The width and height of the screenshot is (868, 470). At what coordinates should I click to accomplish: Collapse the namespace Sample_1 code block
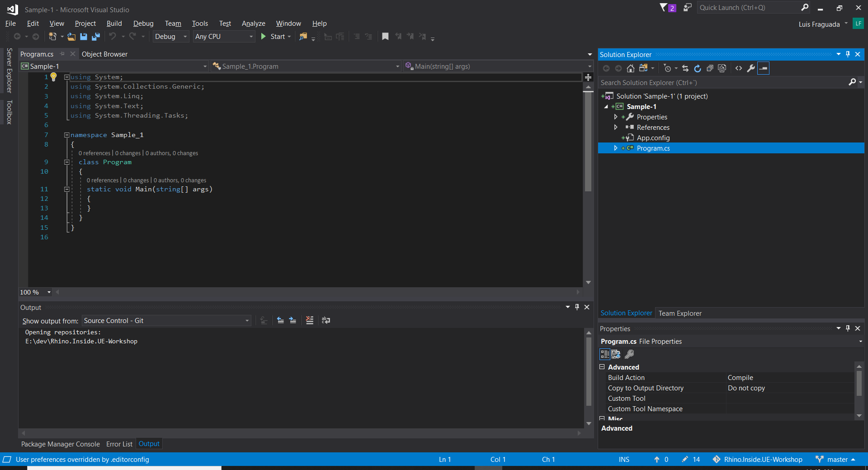tap(66, 135)
